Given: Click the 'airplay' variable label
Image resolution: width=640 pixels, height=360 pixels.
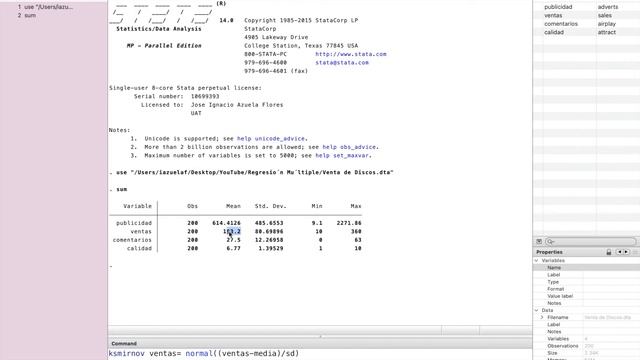Looking at the screenshot, I should [607, 24].
